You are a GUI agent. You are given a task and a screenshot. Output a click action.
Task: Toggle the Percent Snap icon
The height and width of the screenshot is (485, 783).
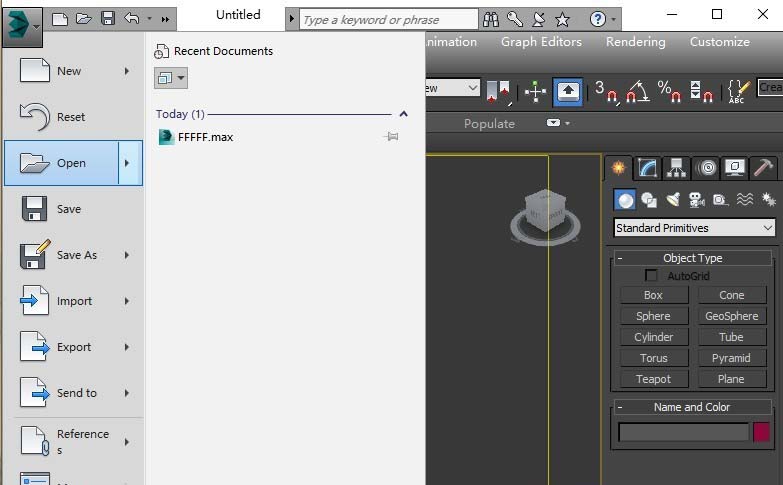tap(669, 91)
